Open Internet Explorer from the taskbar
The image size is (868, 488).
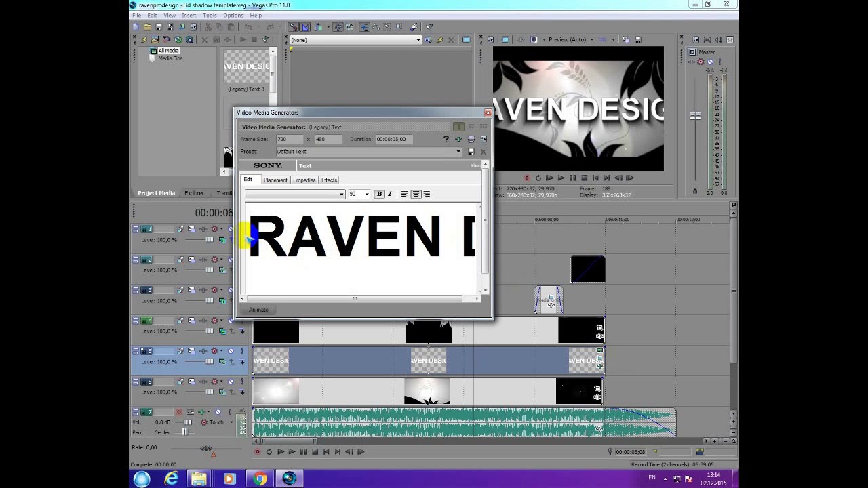tap(171, 479)
